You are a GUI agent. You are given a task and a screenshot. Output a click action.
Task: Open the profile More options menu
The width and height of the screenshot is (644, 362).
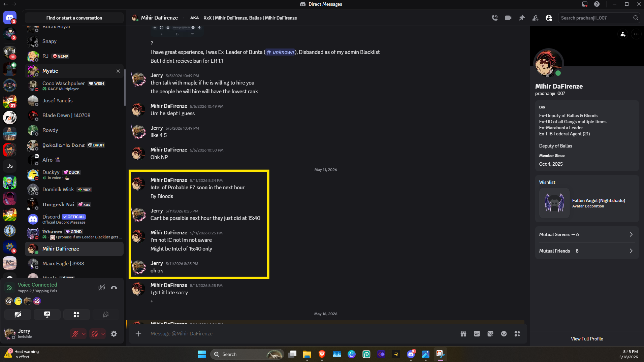(636, 34)
